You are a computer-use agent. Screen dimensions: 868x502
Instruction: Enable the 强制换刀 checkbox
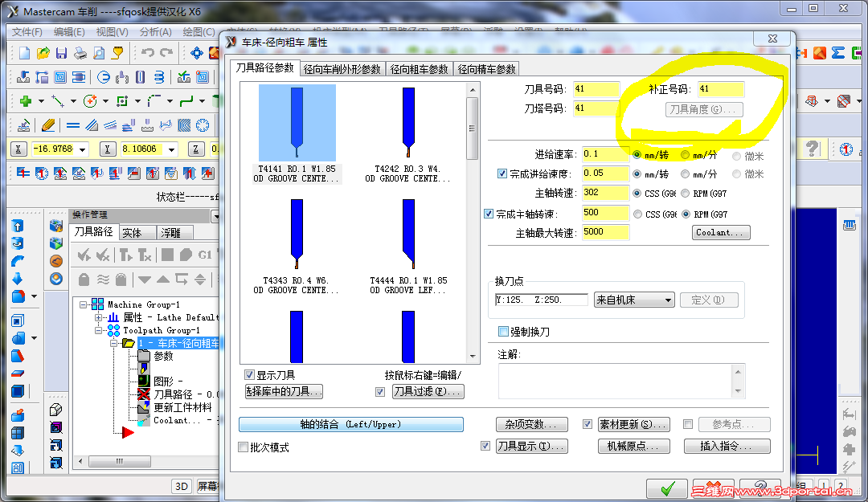click(x=503, y=332)
